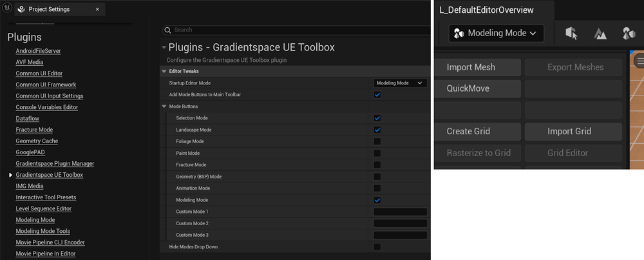The width and height of the screenshot is (644, 260).
Task: Uncheck the Modeling Mode checkbox
Action: 377,200
